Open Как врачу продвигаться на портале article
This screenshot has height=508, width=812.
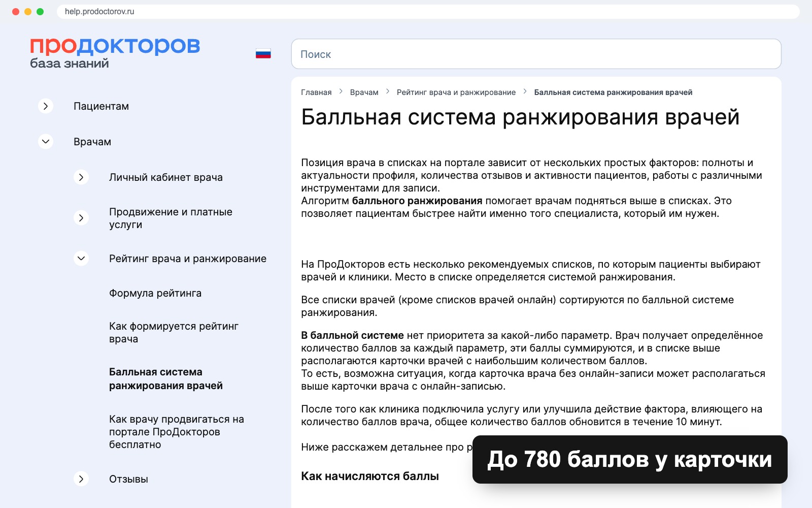177,432
